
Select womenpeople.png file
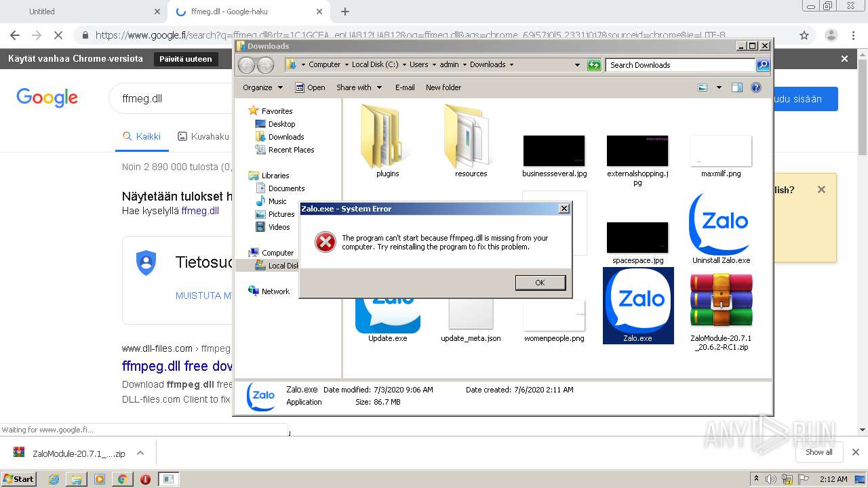click(x=554, y=322)
